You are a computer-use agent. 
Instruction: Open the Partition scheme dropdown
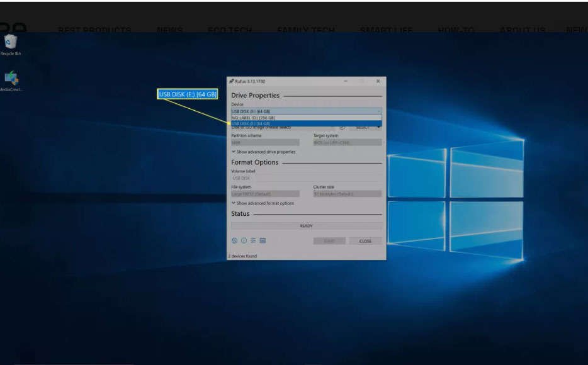265,143
